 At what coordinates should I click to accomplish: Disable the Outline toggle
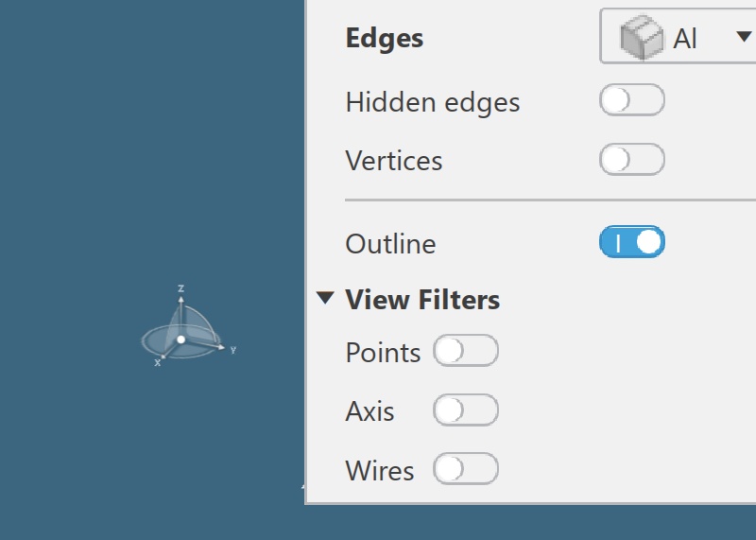(631, 243)
